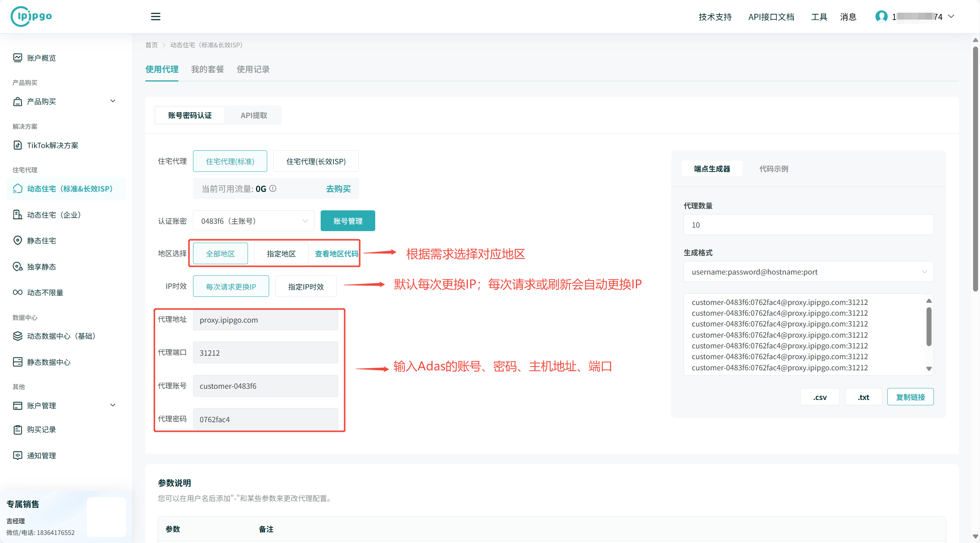Click the static residential location pin icon
This screenshot has height=543, width=980.
tap(18, 240)
